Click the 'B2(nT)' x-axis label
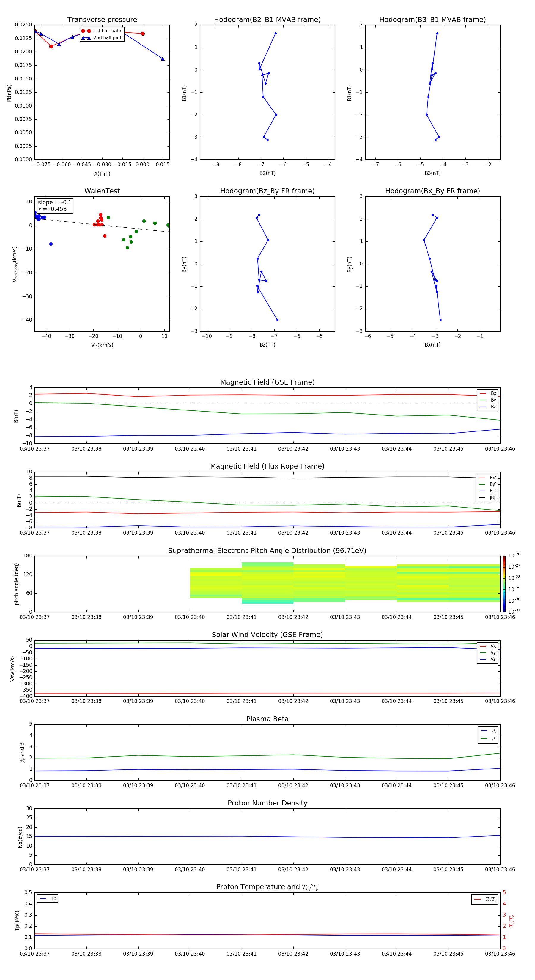535x980 pixels. point(267,173)
